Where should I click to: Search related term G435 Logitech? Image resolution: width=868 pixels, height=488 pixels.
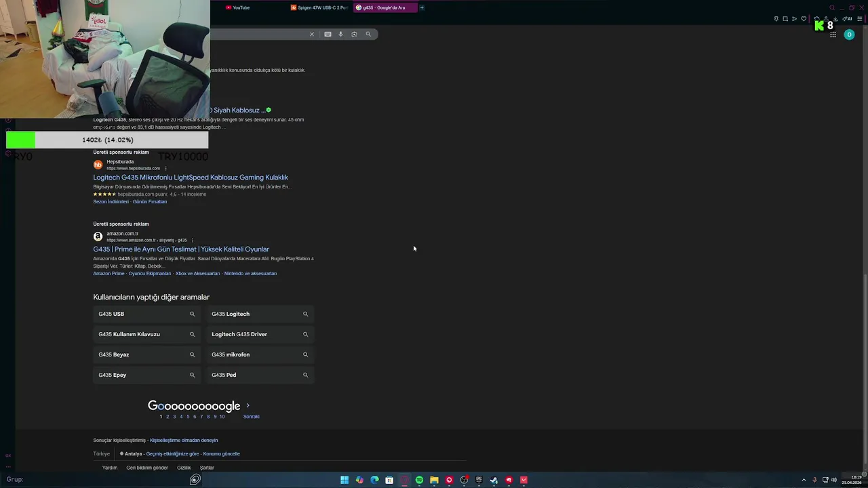pyautogui.click(x=260, y=314)
